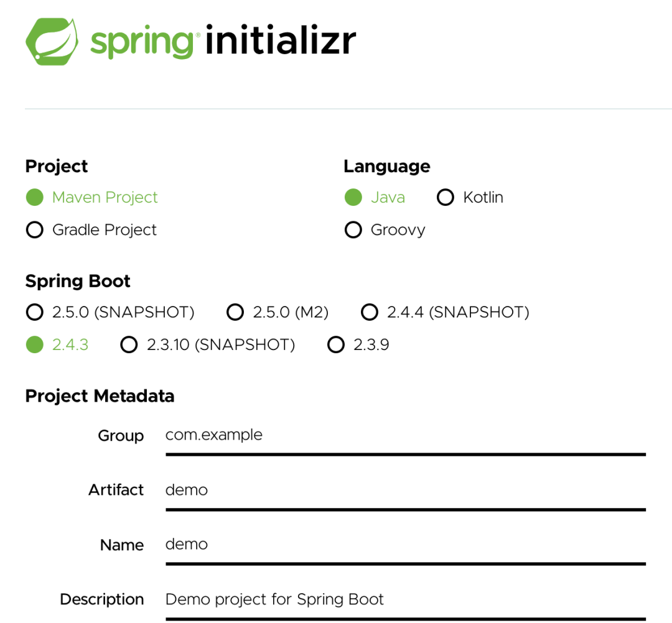The height and width of the screenshot is (623, 672).
Task: Select the Maven Project radio button
Action: [x=35, y=198]
